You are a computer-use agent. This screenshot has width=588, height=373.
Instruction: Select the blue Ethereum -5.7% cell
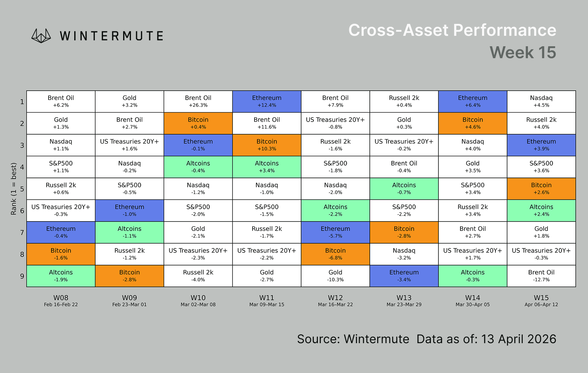tap(335, 232)
